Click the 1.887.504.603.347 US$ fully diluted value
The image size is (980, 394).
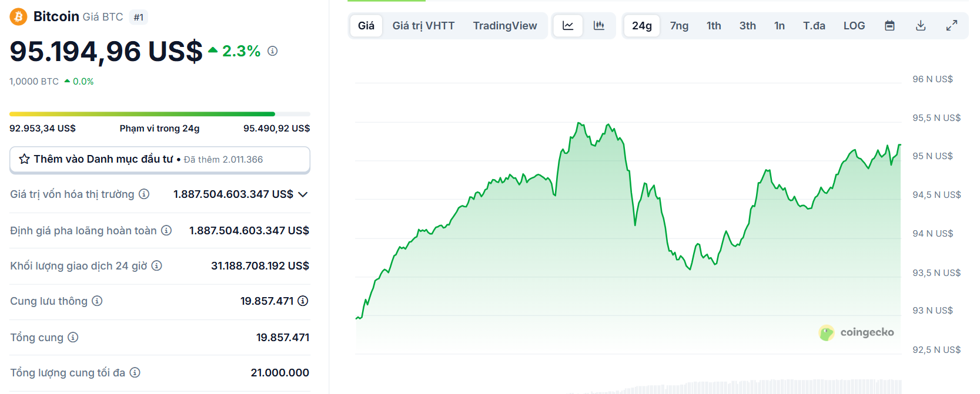(x=249, y=230)
